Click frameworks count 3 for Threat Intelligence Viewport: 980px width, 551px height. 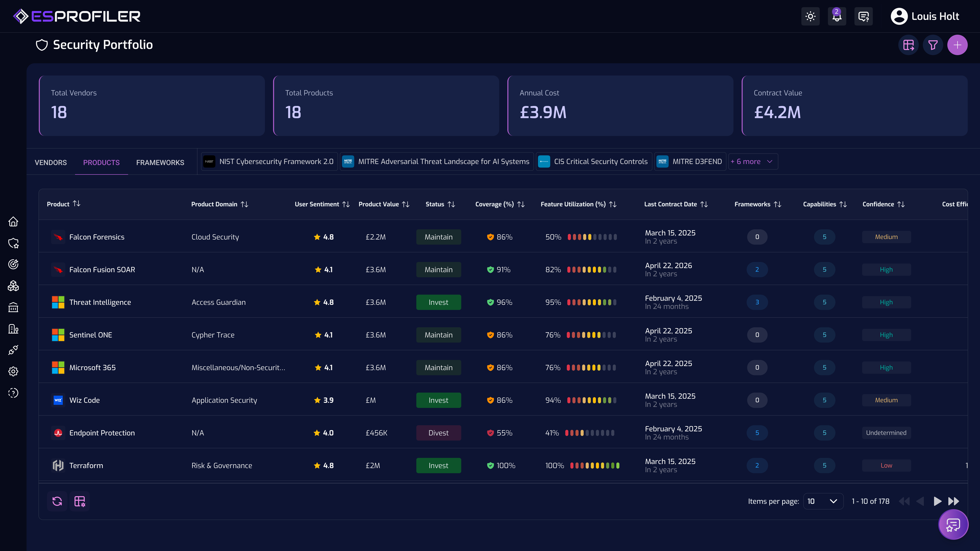757,302
